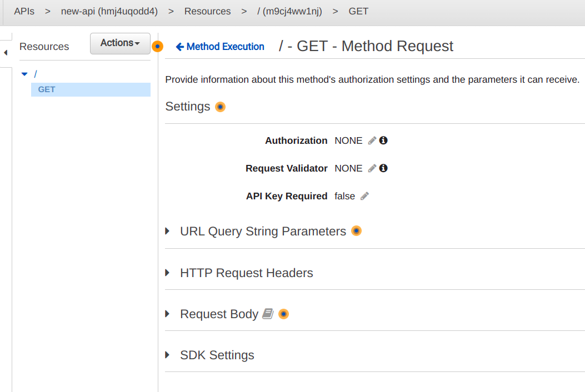Collapse the left side panel arrow
585x392 pixels.
6,53
